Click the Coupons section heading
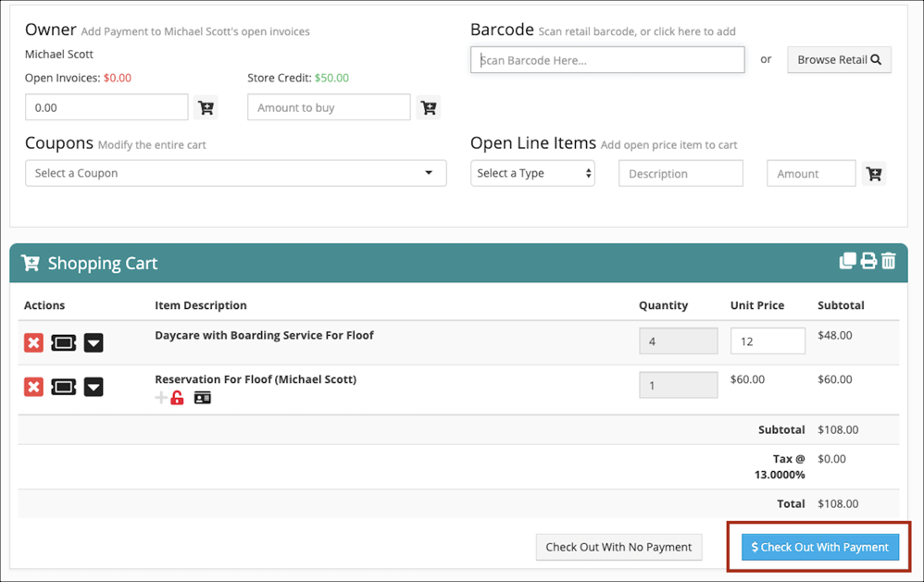The width and height of the screenshot is (924, 582). click(x=59, y=143)
